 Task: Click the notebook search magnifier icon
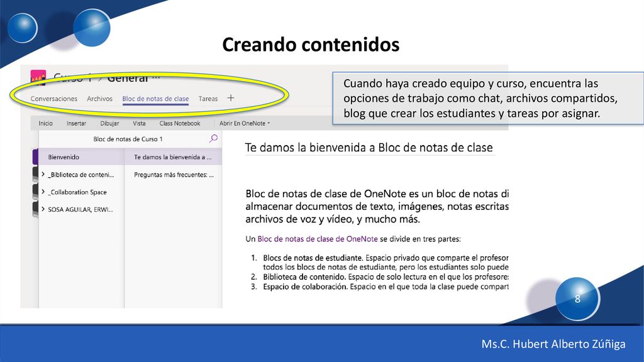click(213, 139)
